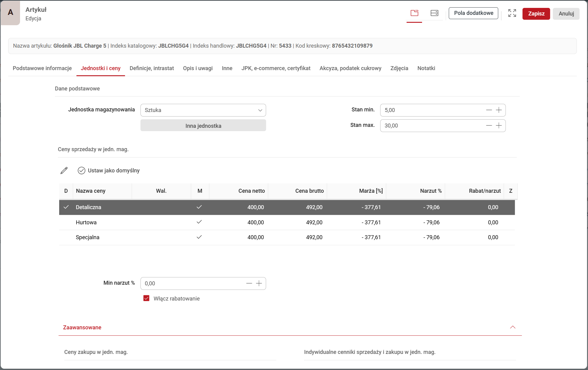Open Pola dodatkowe

[473, 13]
